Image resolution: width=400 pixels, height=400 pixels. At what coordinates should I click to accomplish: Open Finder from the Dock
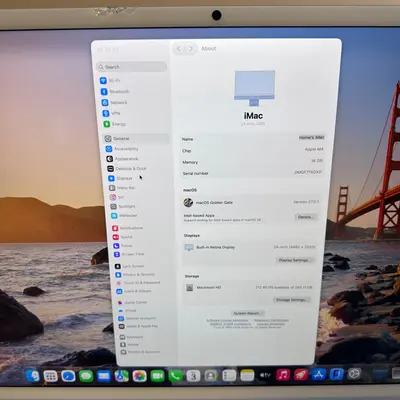click(x=33, y=376)
